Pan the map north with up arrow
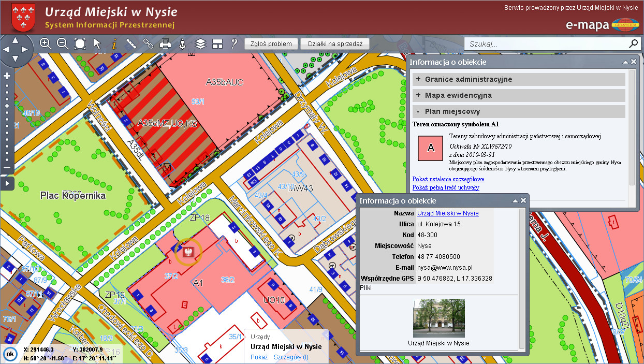The width and height of the screenshot is (644, 364). tap(14, 40)
